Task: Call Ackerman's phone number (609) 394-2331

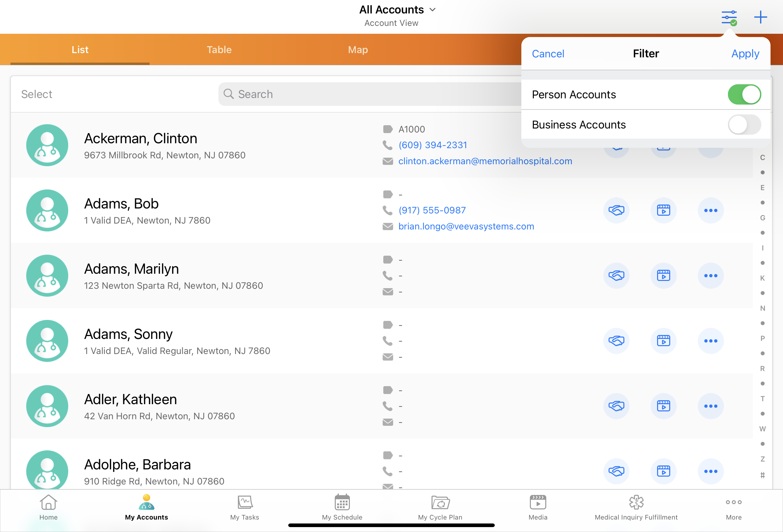Action: [x=432, y=145]
